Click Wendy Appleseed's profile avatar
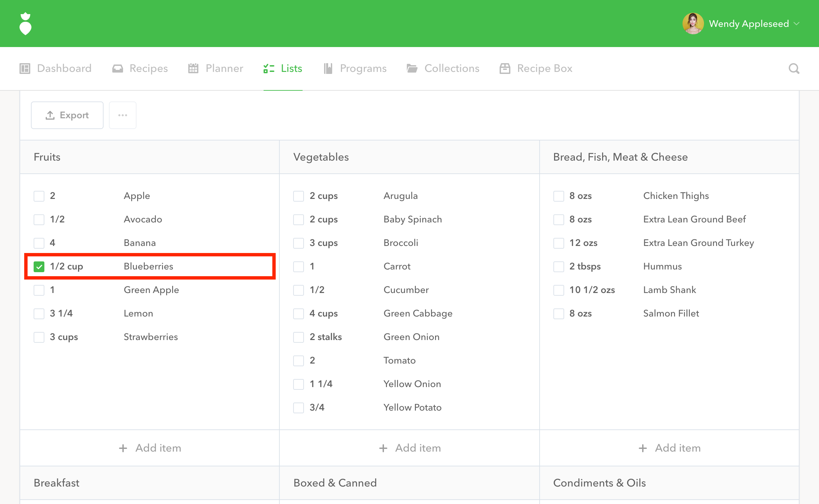The image size is (819, 504). [693, 24]
